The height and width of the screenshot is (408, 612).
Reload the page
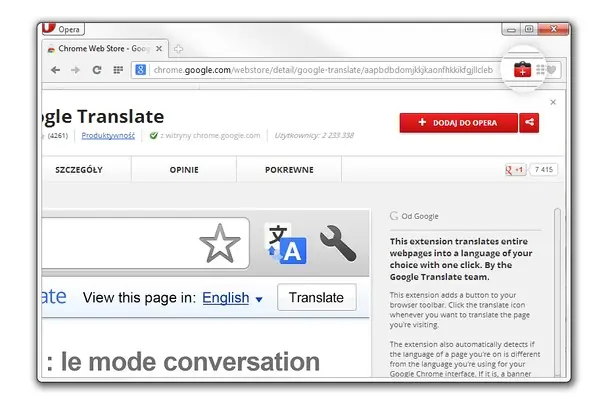[x=97, y=70]
